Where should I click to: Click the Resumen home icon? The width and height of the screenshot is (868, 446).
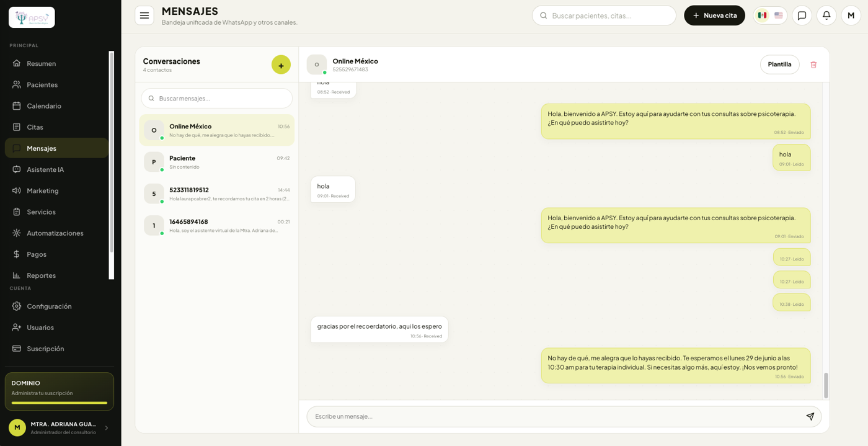[17, 63]
